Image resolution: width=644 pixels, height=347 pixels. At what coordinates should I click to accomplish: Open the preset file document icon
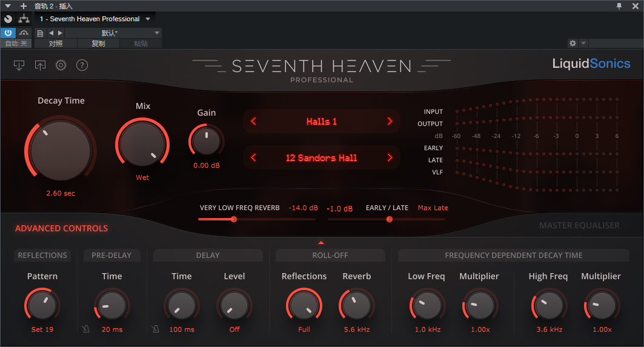click(40, 33)
